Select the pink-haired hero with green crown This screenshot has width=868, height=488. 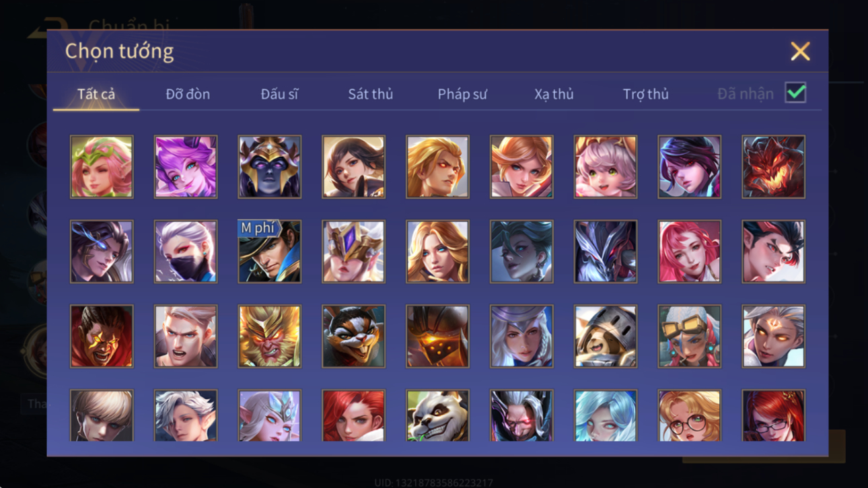[x=102, y=167]
